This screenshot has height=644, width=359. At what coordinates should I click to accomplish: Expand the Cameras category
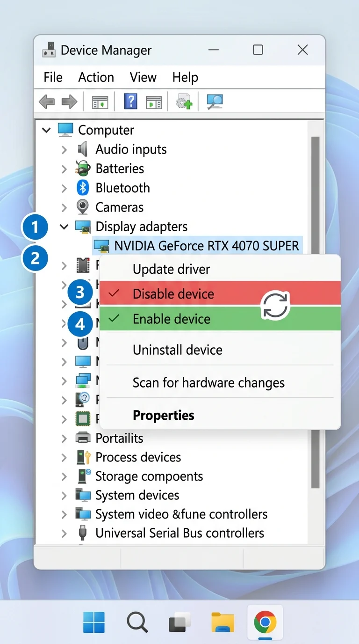[64, 207]
